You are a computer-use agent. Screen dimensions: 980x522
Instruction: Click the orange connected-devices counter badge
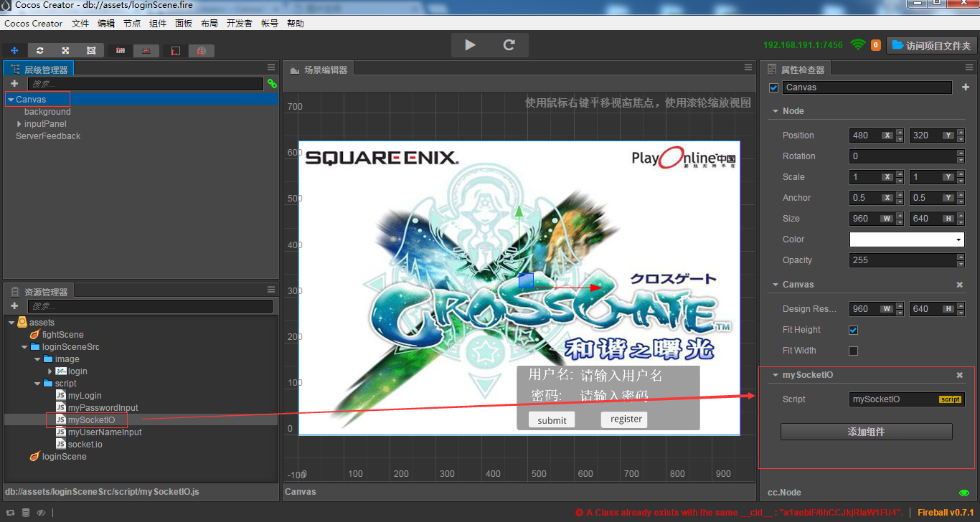[x=875, y=45]
